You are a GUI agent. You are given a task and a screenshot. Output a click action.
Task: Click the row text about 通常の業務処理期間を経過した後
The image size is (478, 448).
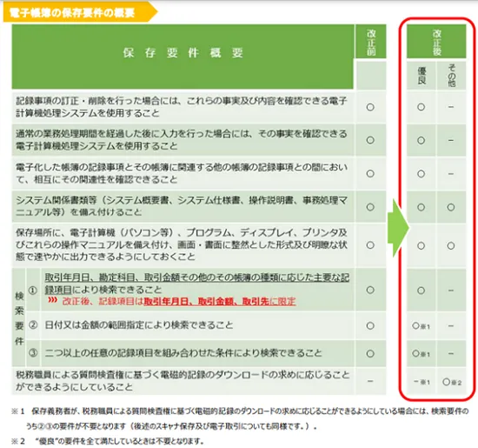(181, 140)
